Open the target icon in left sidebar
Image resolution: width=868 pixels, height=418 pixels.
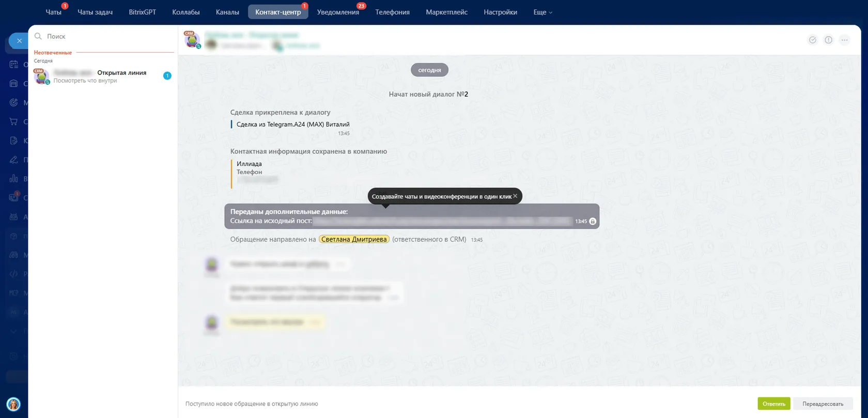pos(13,102)
